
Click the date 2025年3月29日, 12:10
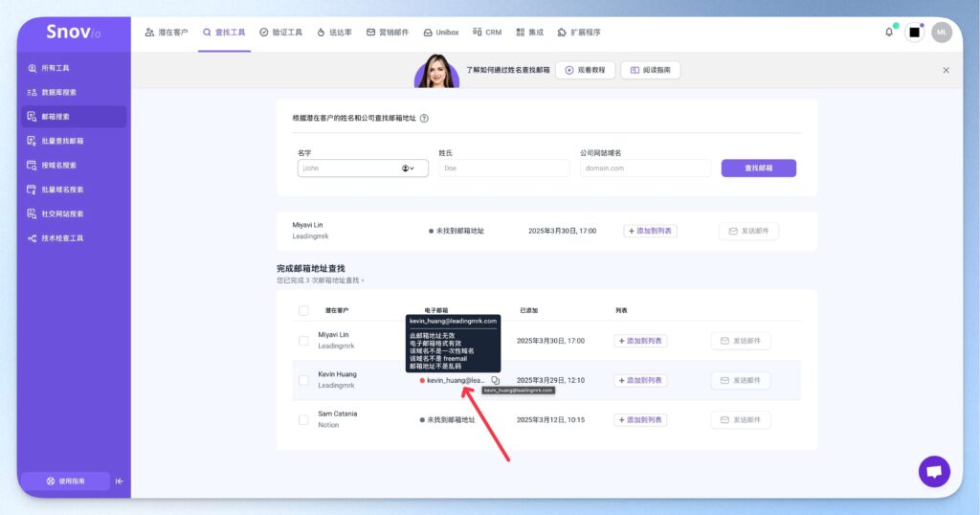coord(550,380)
